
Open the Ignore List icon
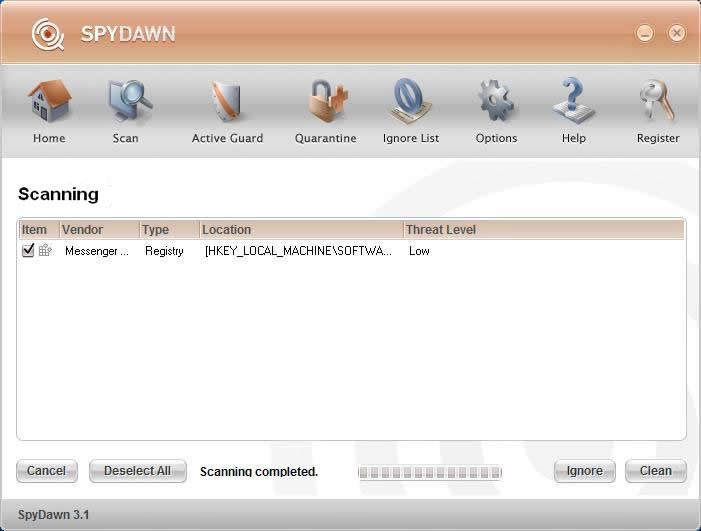[x=410, y=102]
